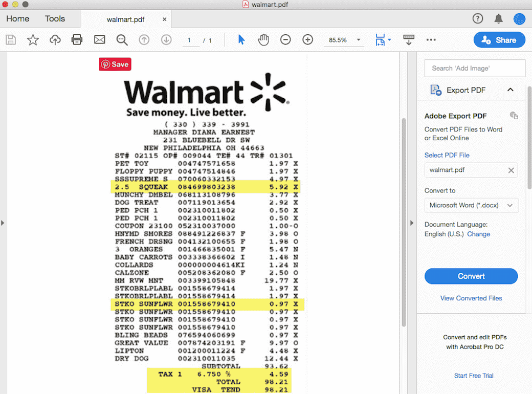Click the MM RVW MNT 19.77 line
The image size is (532, 394).
(x=206, y=280)
